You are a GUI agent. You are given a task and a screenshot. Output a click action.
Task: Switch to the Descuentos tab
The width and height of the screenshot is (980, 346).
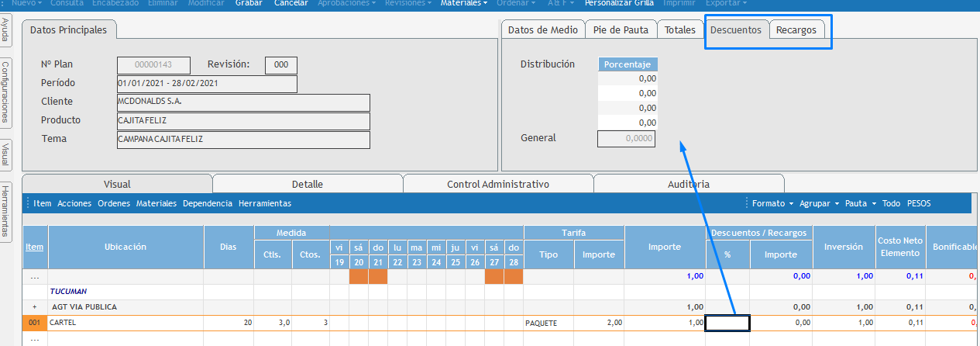[736, 30]
